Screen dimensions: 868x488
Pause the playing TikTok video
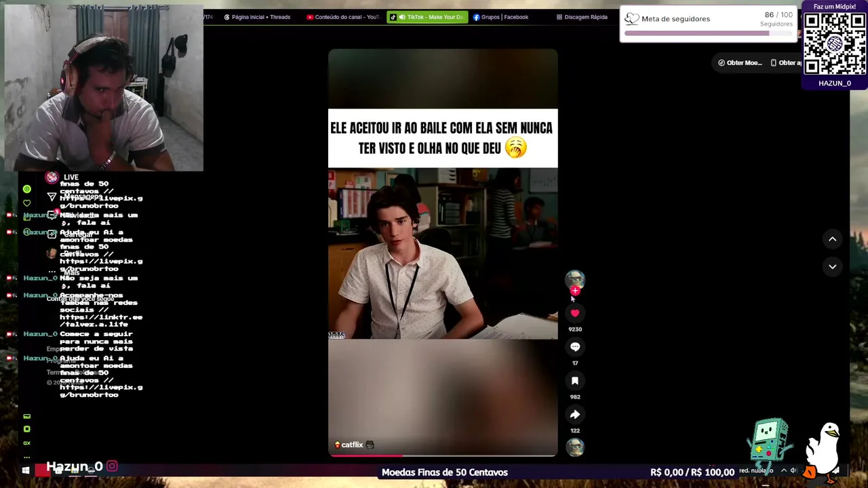443,252
